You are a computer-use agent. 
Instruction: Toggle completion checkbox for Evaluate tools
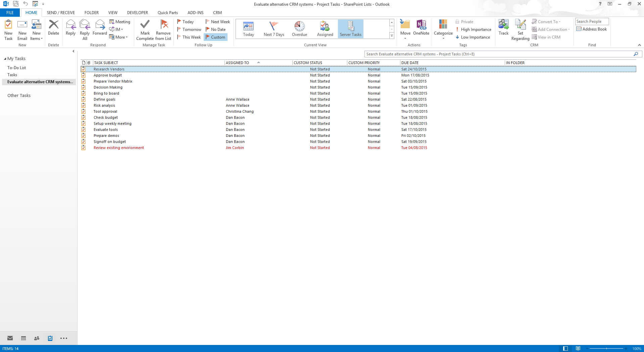tap(83, 130)
